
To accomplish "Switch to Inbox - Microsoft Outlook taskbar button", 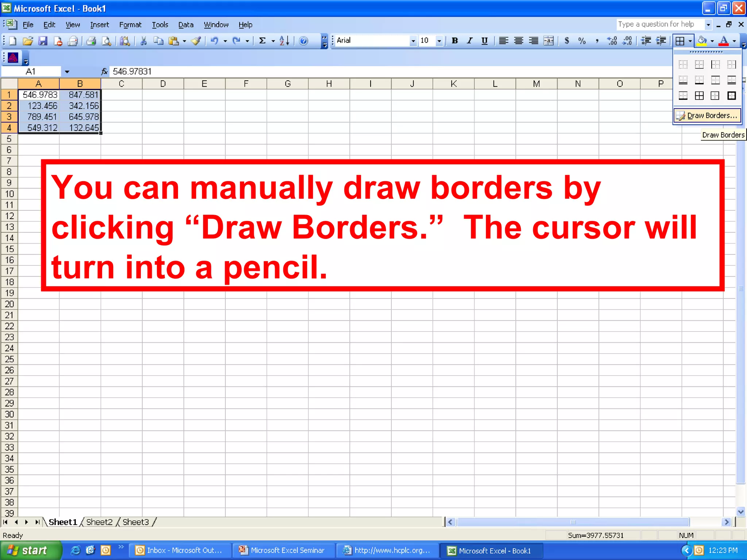I will click(x=180, y=550).
